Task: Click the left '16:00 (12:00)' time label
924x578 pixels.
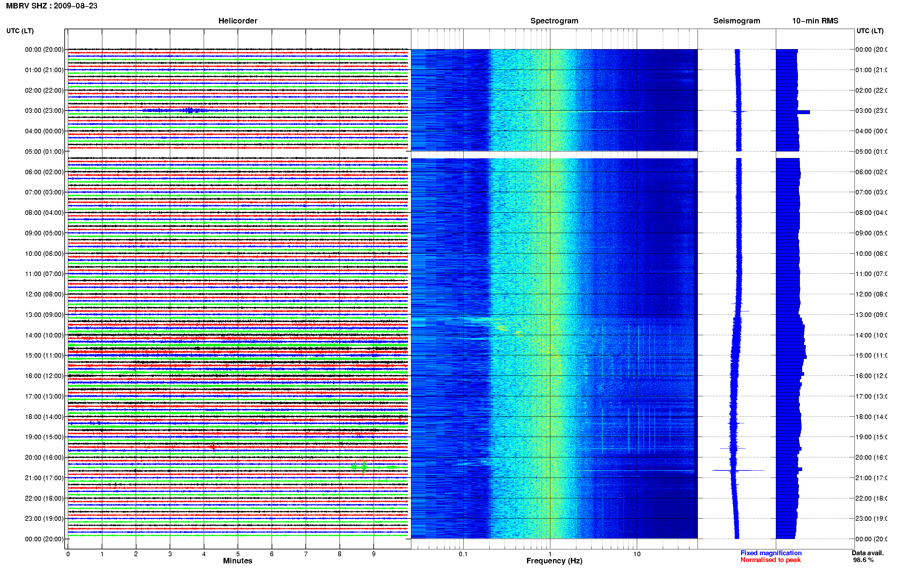Action: click(44, 376)
